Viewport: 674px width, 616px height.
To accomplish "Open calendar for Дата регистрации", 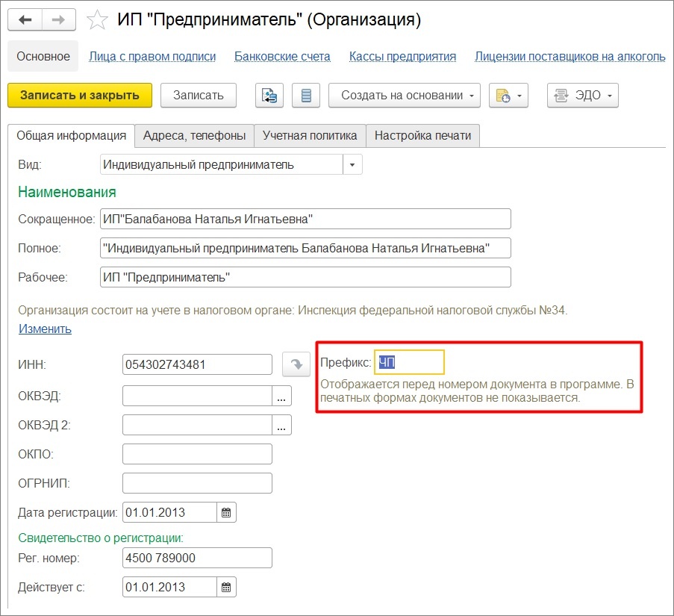I will 226,512.
